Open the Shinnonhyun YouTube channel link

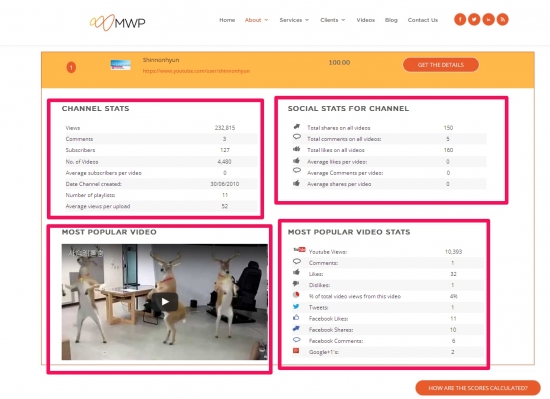(x=196, y=71)
